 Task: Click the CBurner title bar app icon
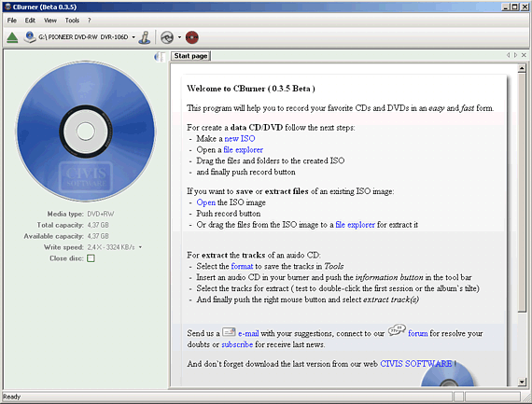(x=7, y=7)
